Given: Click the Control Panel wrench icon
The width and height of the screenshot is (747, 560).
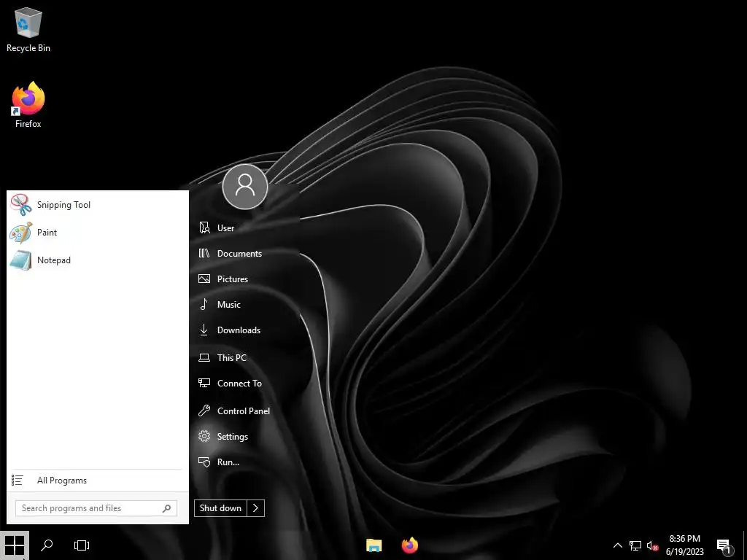Looking at the screenshot, I should pos(204,411).
